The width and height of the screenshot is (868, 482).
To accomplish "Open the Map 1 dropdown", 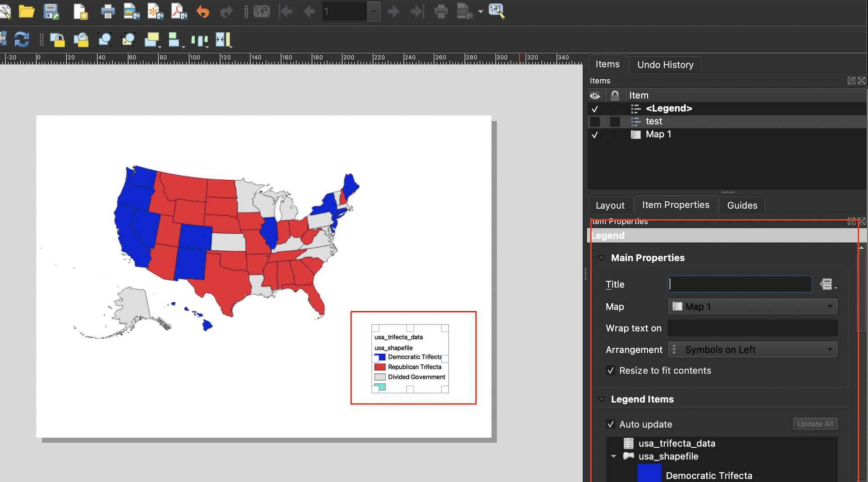I will 752,307.
